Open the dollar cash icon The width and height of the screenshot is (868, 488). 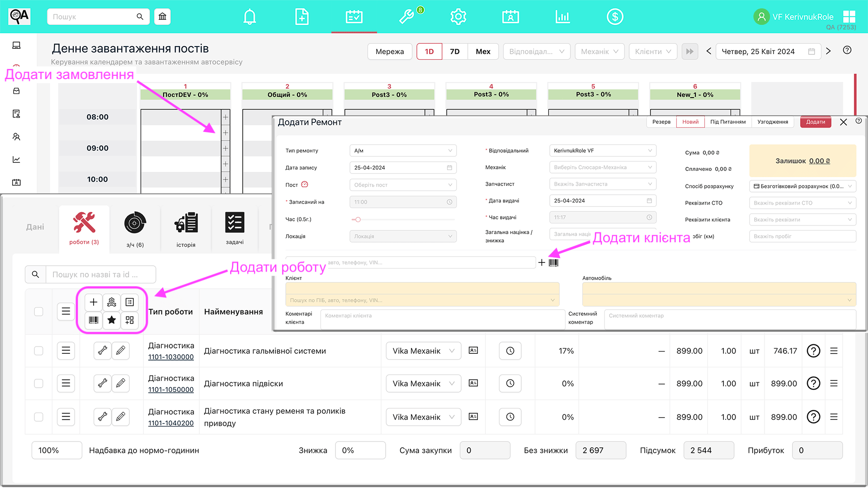[x=615, y=17]
